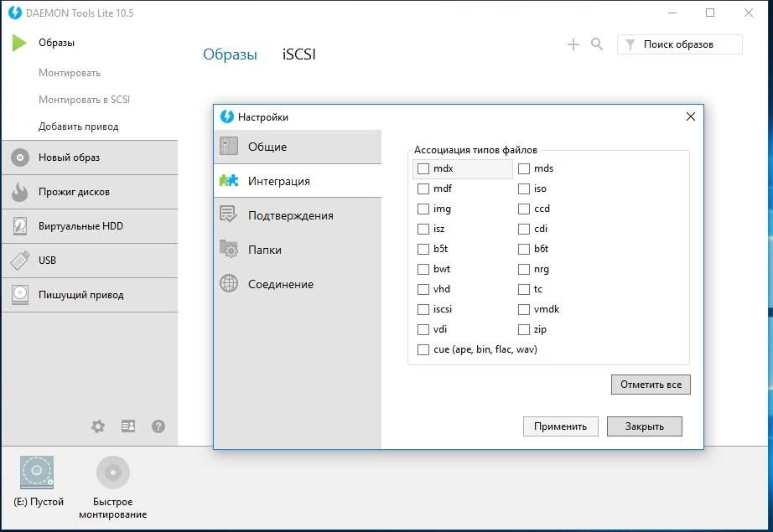
Task: Click the Закрыть button
Action: point(645,426)
